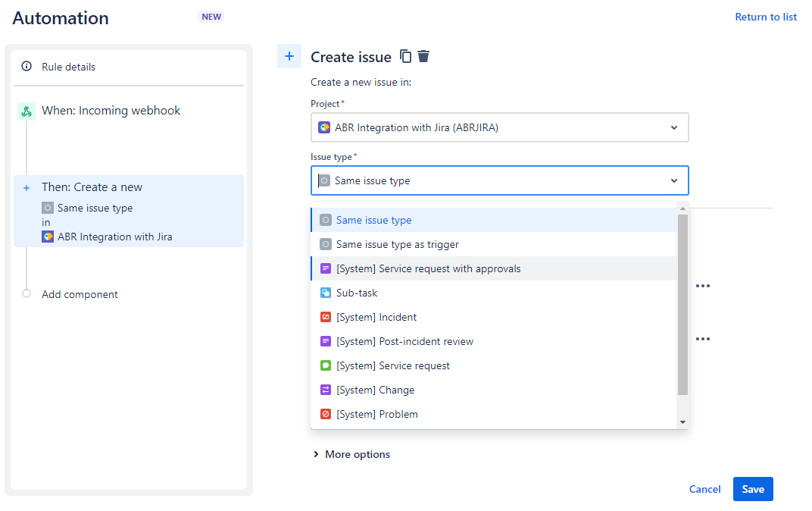812x511 pixels.
Task: Click the Issue type dropdown arrow
Action: (674, 181)
